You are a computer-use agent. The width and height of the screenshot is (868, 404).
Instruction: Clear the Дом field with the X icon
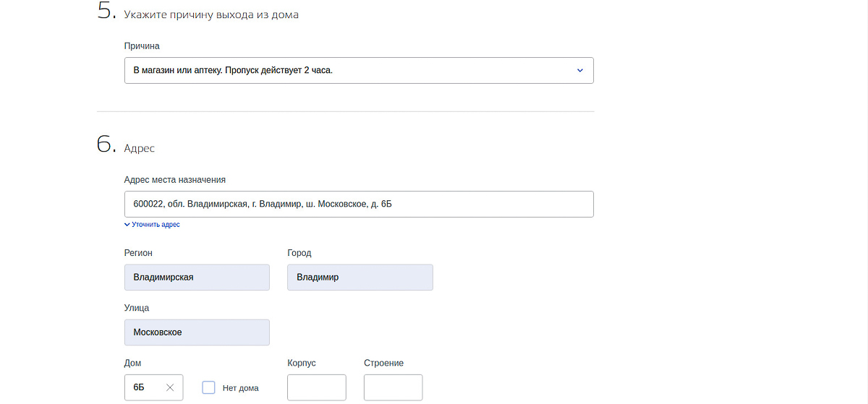point(170,387)
